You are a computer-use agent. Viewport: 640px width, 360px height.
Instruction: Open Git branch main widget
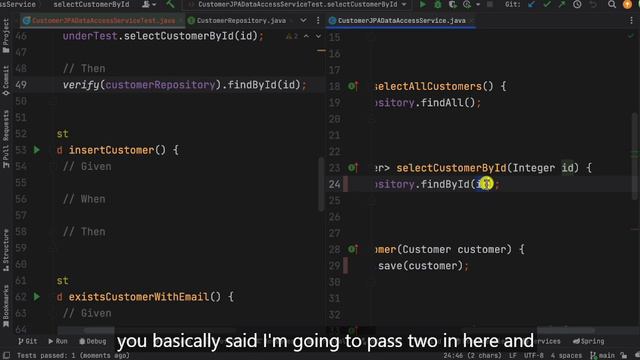[602, 356]
